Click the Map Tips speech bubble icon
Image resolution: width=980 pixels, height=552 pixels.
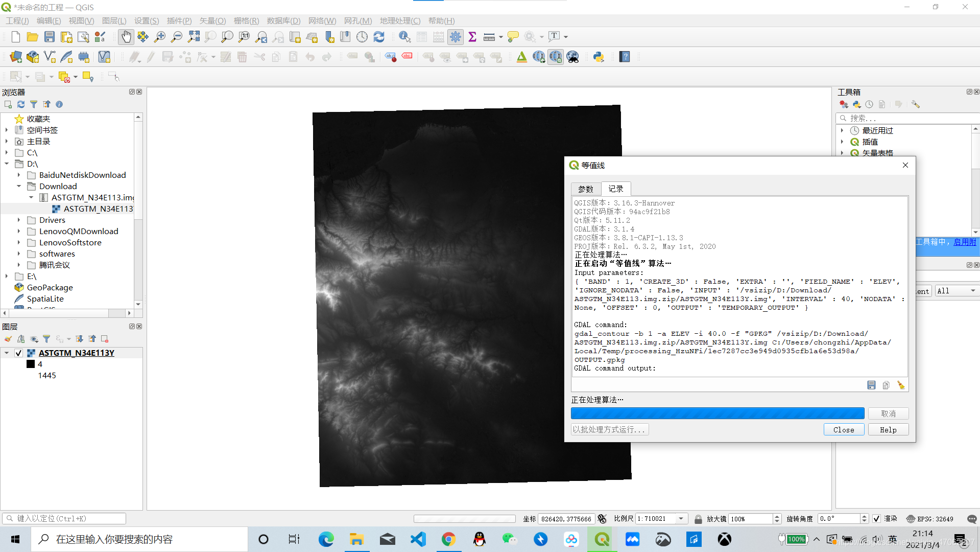point(513,37)
